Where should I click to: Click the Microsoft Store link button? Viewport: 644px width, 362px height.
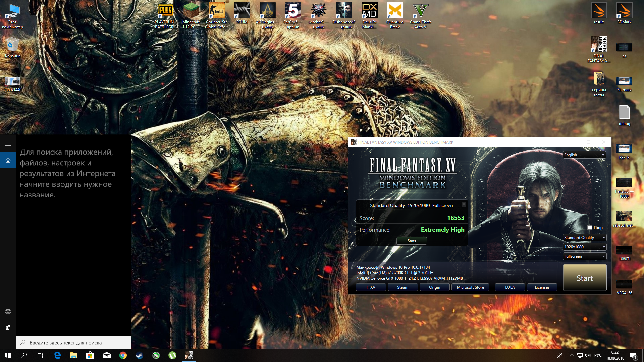click(470, 287)
